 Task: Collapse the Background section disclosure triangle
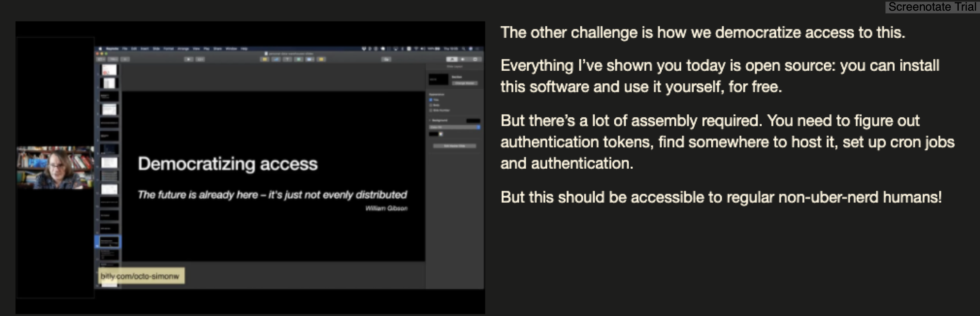coord(430,120)
